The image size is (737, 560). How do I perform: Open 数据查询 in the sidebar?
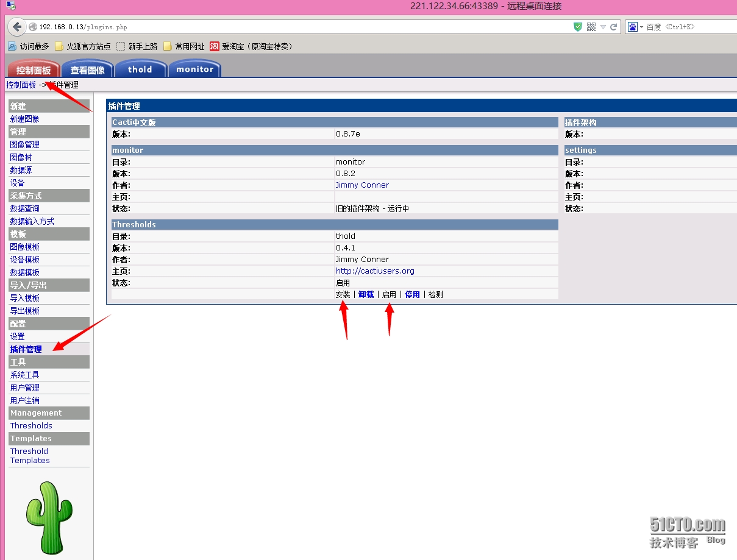pyautogui.click(x=24, y=208)
